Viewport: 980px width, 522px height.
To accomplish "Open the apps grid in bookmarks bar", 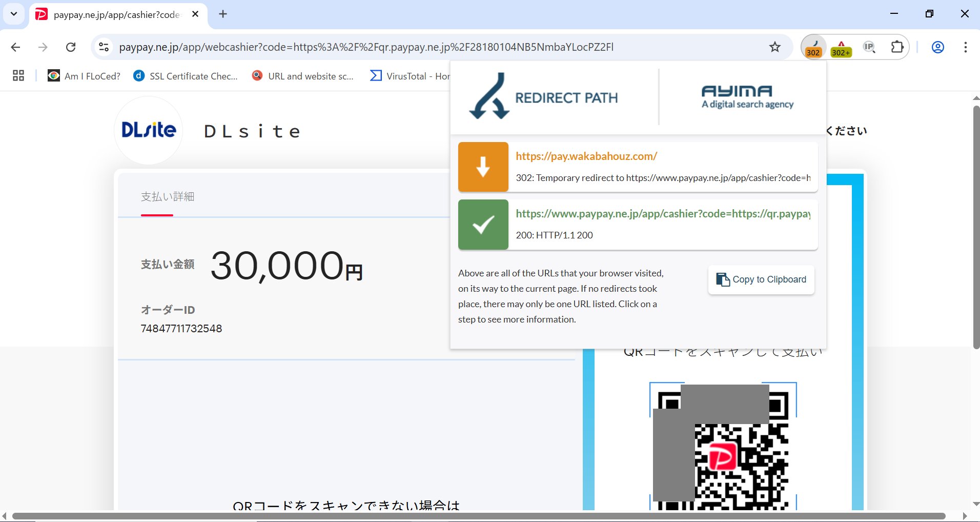I will [x=18, y=76].
